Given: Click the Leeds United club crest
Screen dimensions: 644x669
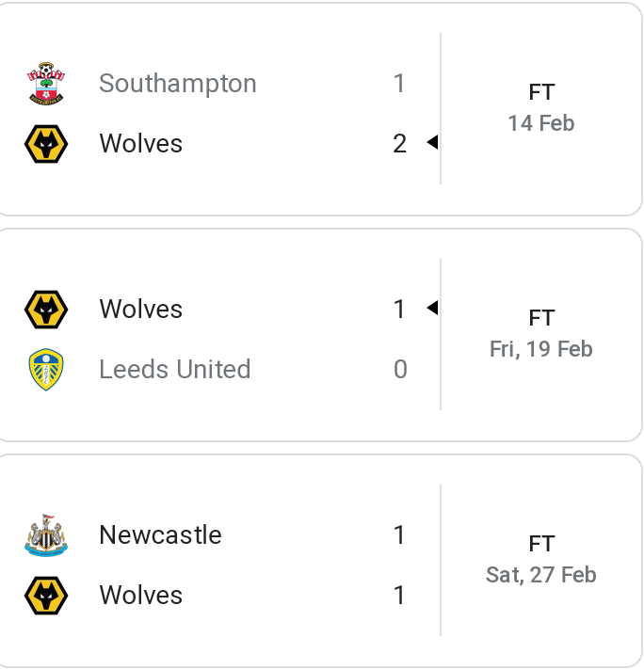Looking at the screenshot, I should [x=46, y=370].
